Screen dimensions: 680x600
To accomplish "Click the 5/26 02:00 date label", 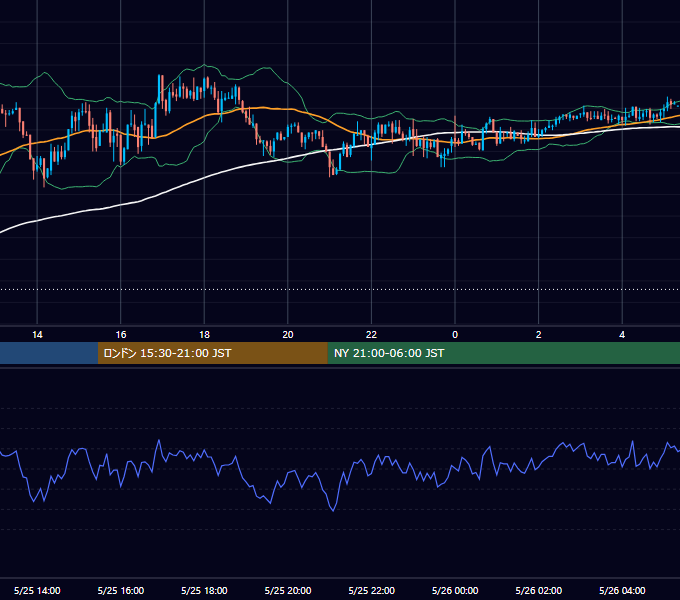I will pos(539,590).
